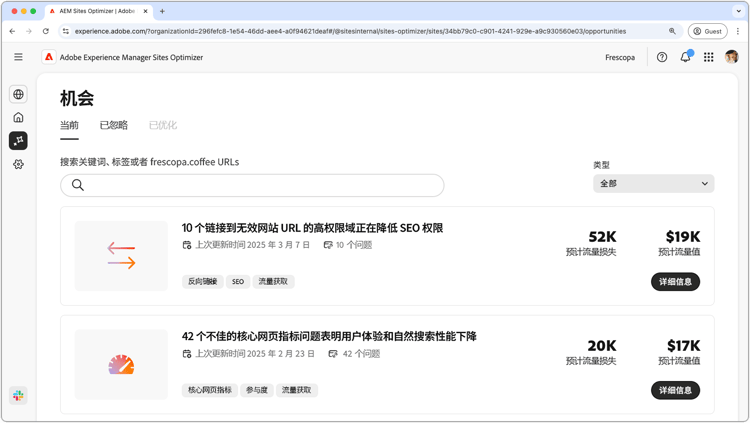Open the 类型 全部 dropdown

653,184
